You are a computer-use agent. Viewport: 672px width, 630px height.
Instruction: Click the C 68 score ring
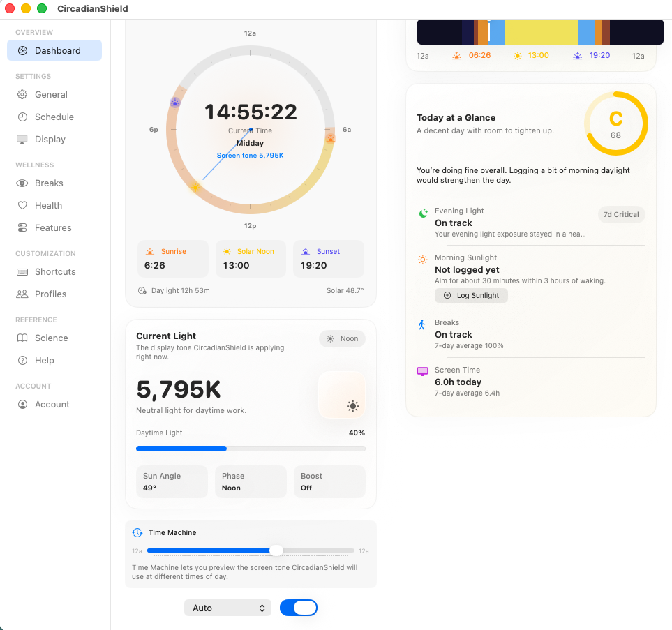616,123
